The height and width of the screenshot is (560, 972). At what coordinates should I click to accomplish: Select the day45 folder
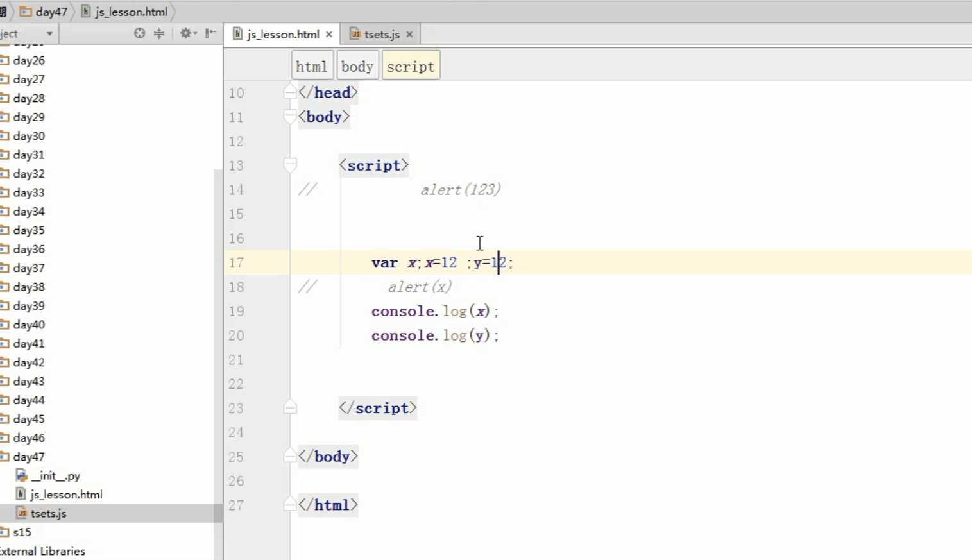click(28, 419)
